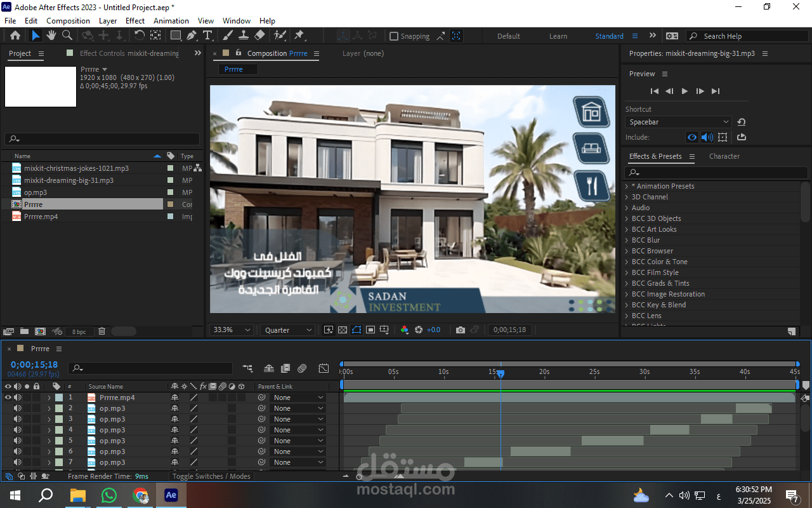Open parent dropdown for layer 6
The image size is (812, 508).
pyautogui.click(x=298, y=451)
